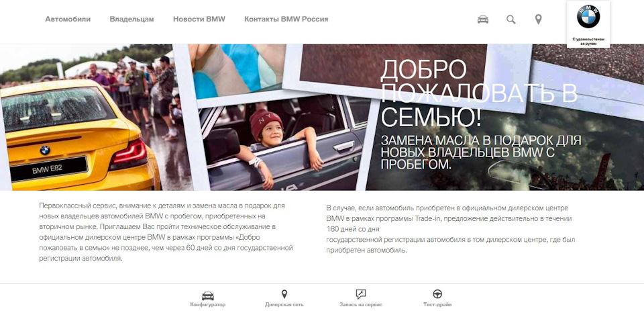Screen dimensions: 644x311
Task: Click the Тест-драйв steering wheel icon
Action: point(437,294)
